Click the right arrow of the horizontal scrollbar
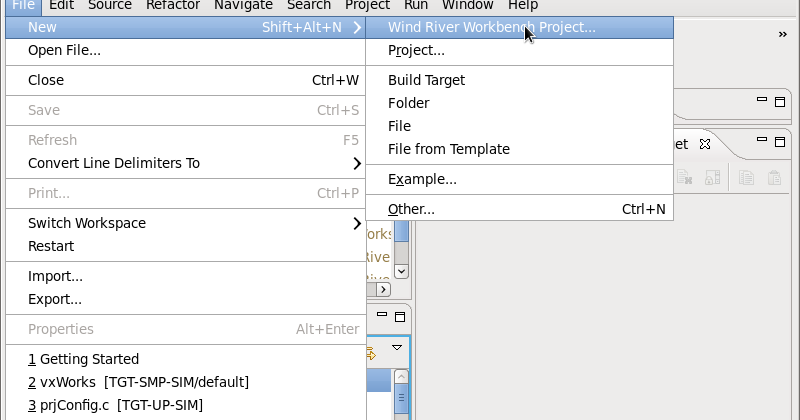 (382, 289)
